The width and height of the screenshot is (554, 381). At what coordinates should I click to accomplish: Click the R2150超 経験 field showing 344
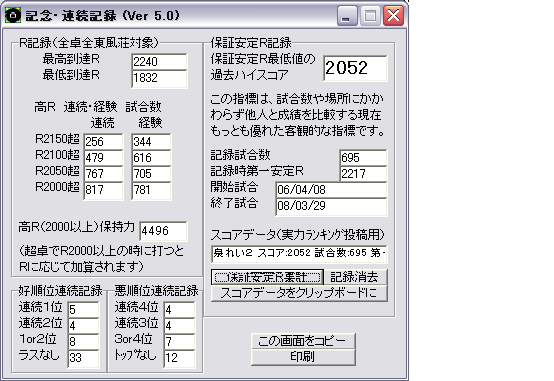pos(151,142)
